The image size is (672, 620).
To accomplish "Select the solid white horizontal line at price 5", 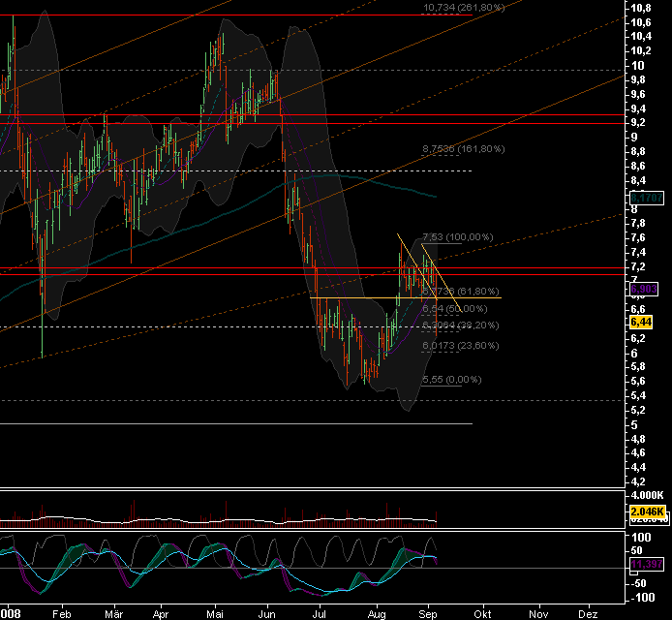I will click(x=236, y=423).
